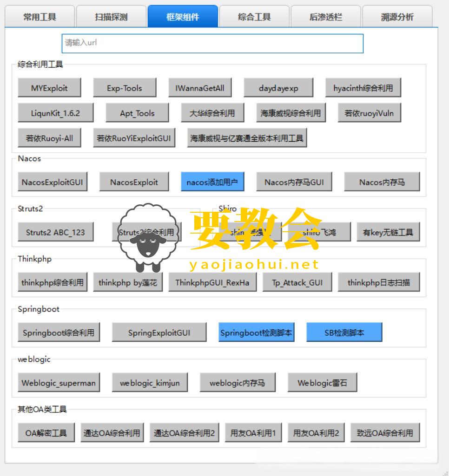Select the 框架组件 tab
The image size is (449, 476).
pyautogui.click(x=183, y=17)
